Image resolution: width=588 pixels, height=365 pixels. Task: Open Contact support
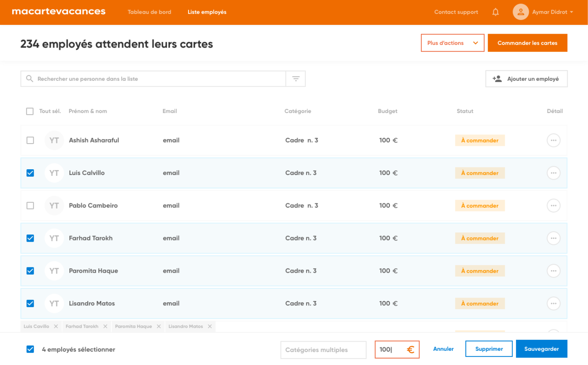456,12
